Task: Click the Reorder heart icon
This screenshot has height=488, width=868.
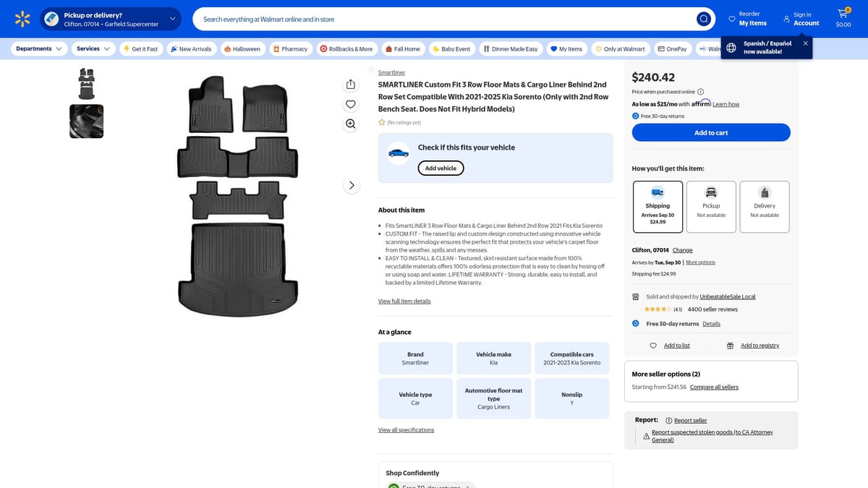Action: 732,19
